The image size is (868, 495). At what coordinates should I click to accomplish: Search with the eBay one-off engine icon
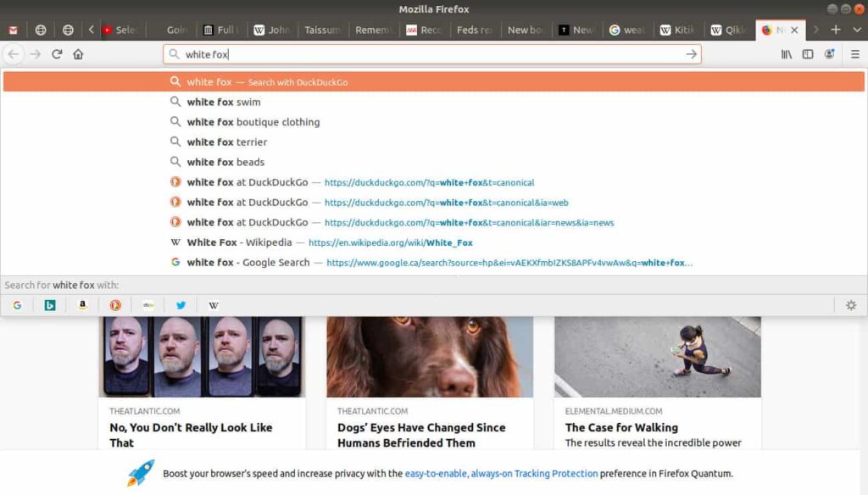click(147, 305)
